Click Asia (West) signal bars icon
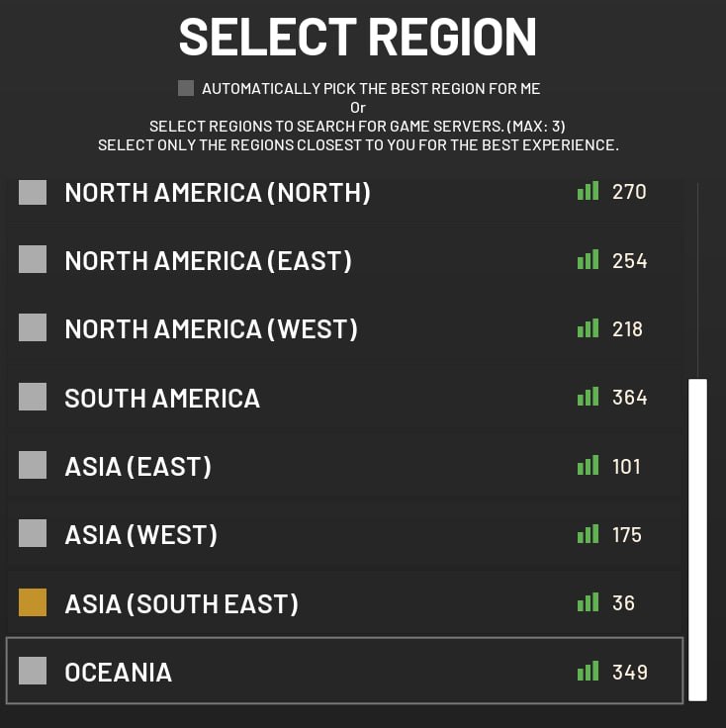The image size is (726, 728). tap(588, 534)
